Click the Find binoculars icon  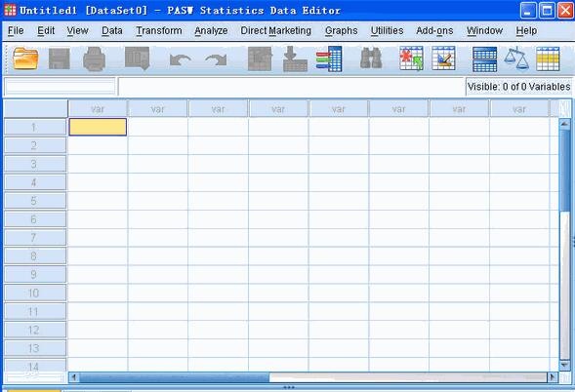(371, 59)
